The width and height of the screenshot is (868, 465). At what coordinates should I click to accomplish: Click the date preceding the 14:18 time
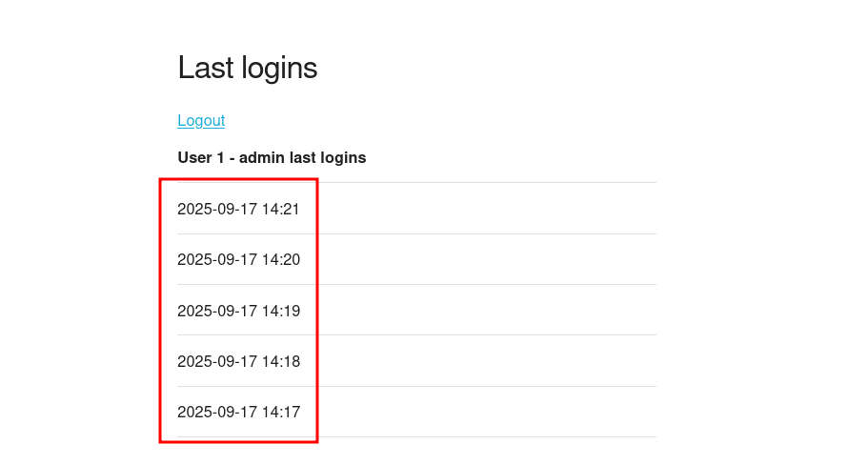click(217, 361)
